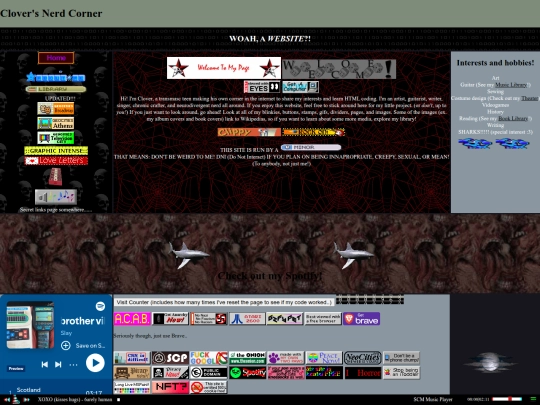The height and width of the screenshot is (405, 540).
Task: Open the Broadway geocities badge
Action: (55, 108)
